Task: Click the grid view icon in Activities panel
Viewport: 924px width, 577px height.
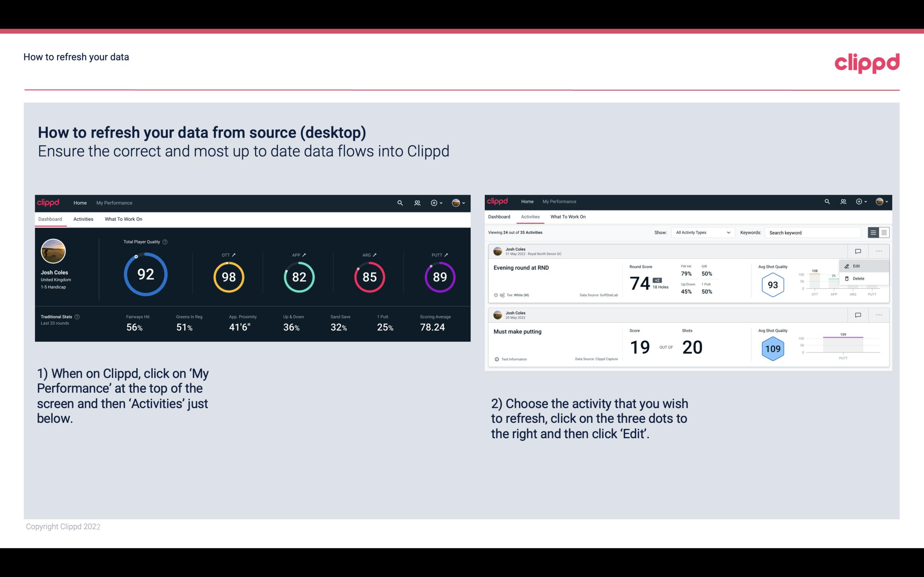Action: pyautogui.click(x=883, y=232)
